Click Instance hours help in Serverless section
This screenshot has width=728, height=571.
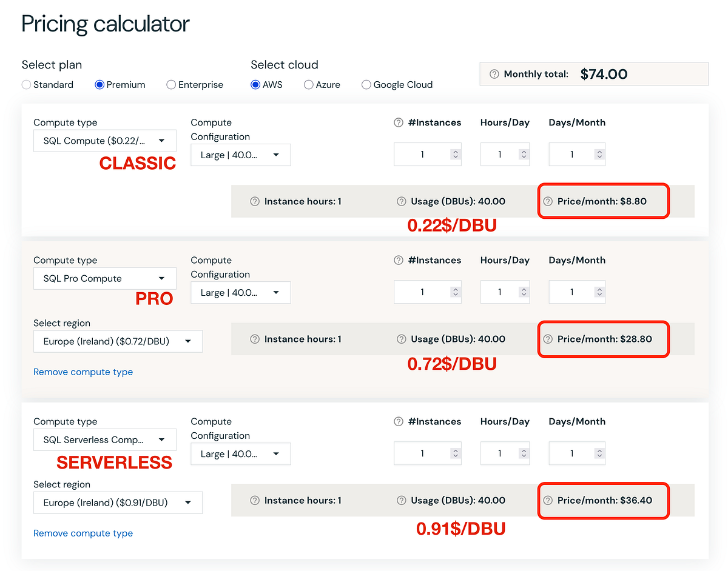tap(254, 500)
